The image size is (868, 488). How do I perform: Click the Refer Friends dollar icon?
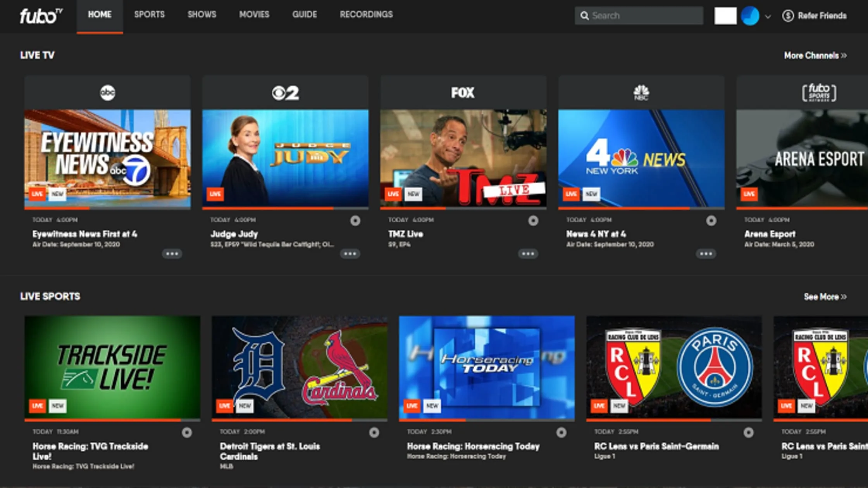[787, 16]
